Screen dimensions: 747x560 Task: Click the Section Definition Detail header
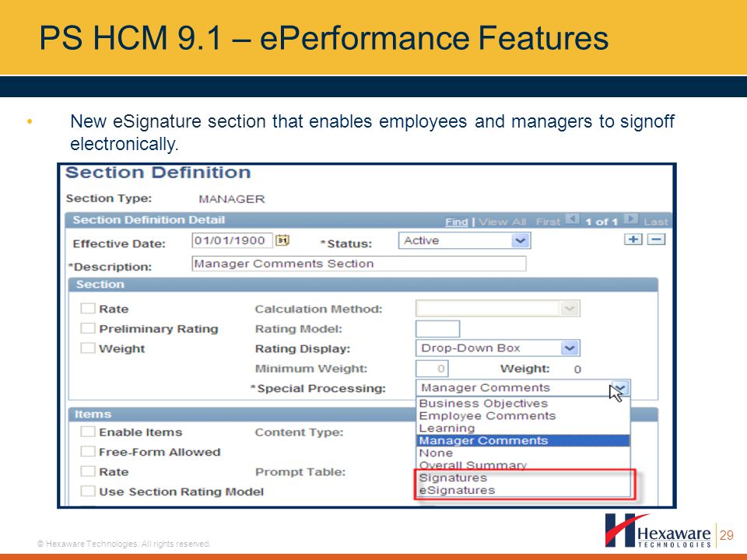[149, 220]
